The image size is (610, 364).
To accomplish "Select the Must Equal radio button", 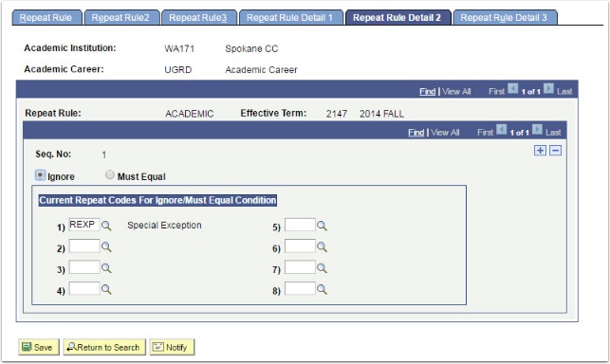I will (110, 175).
